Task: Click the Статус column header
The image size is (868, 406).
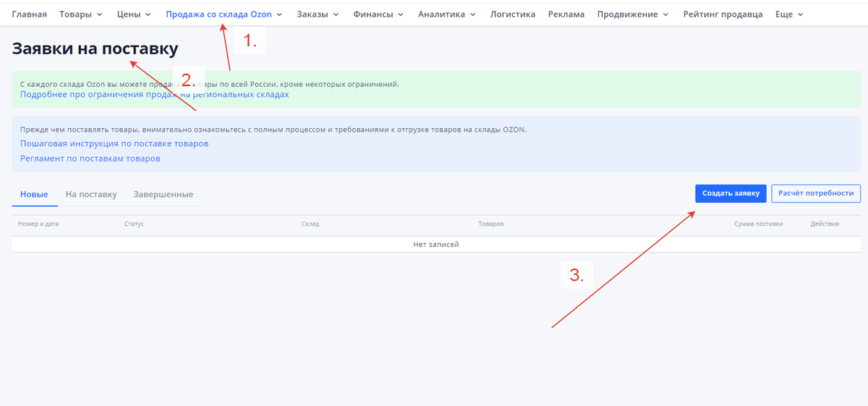Action: 135,224
